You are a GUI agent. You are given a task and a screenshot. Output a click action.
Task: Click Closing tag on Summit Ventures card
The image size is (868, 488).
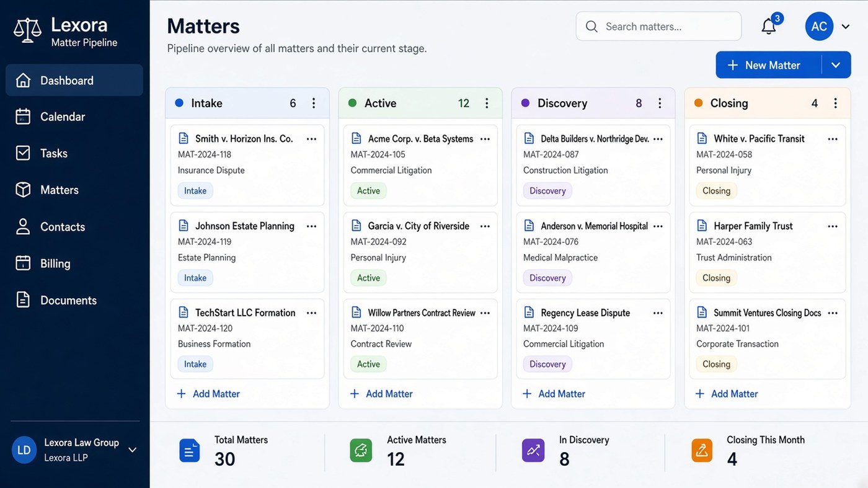[716, 364]
